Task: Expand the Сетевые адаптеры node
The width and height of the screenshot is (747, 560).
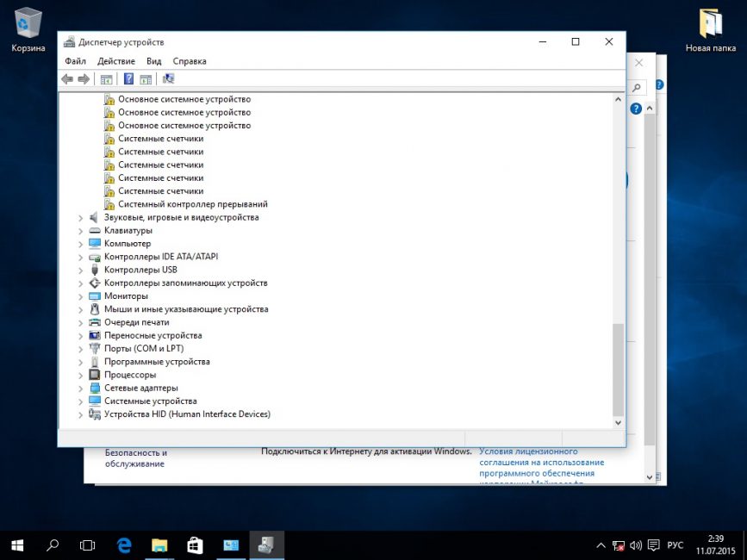Action: [80, 389]
